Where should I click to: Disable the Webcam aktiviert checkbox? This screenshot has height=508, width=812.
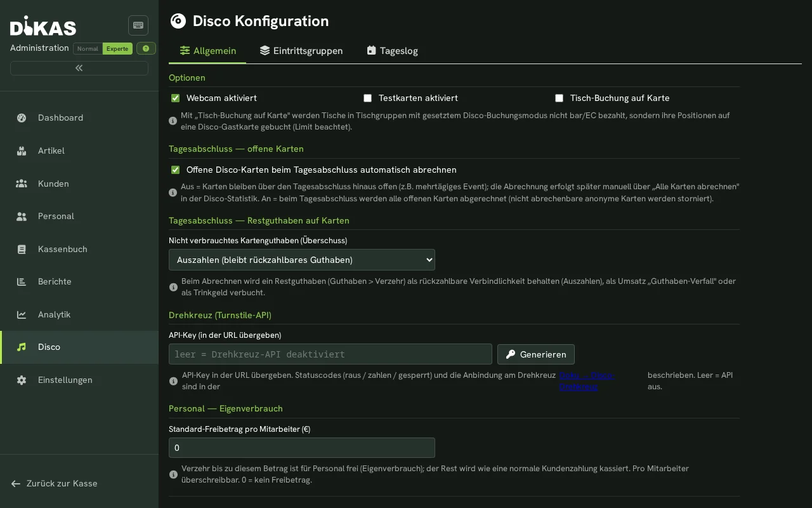tap(176, 98)
